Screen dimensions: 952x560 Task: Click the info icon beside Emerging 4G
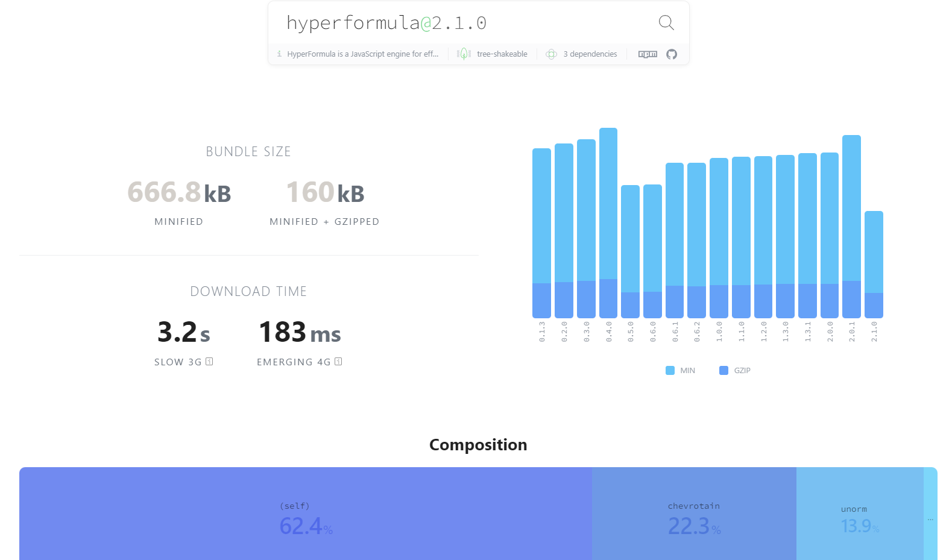coord(338,362)
